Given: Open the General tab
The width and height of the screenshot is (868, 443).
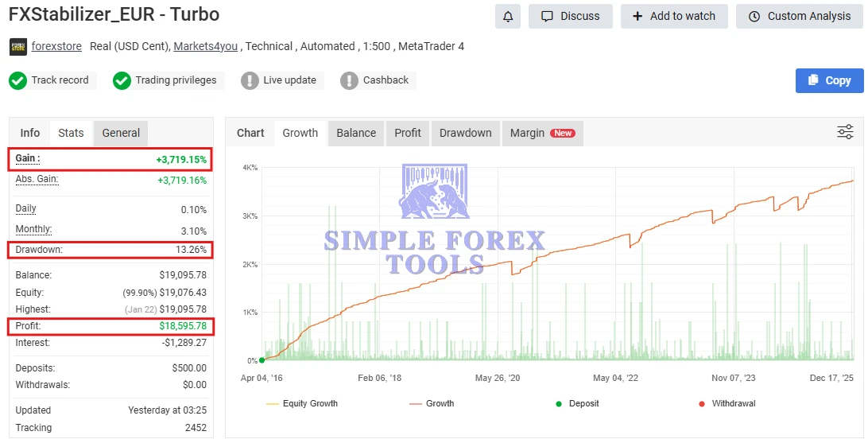Looking at the screenshot, I should pyautogui.click(x=121, y=133).
